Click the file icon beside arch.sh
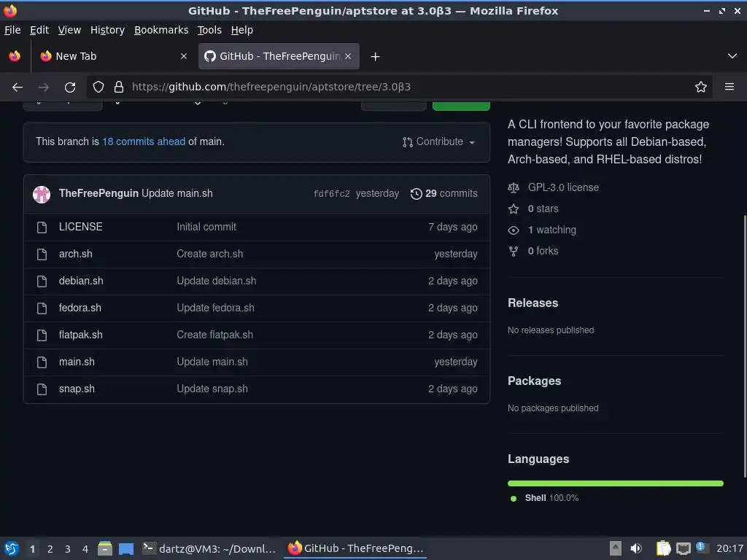The height and width of the screenshot is (560, 747). tap(42, 254)
